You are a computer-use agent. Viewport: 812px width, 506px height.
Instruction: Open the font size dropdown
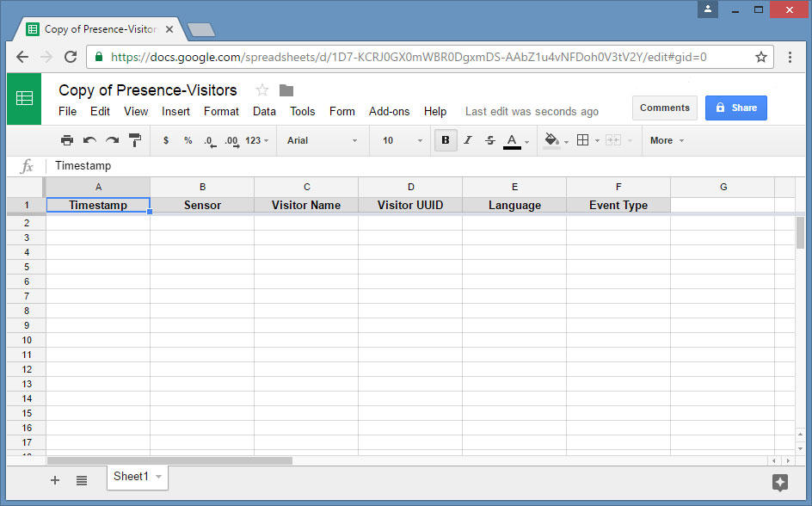point(403,140)
